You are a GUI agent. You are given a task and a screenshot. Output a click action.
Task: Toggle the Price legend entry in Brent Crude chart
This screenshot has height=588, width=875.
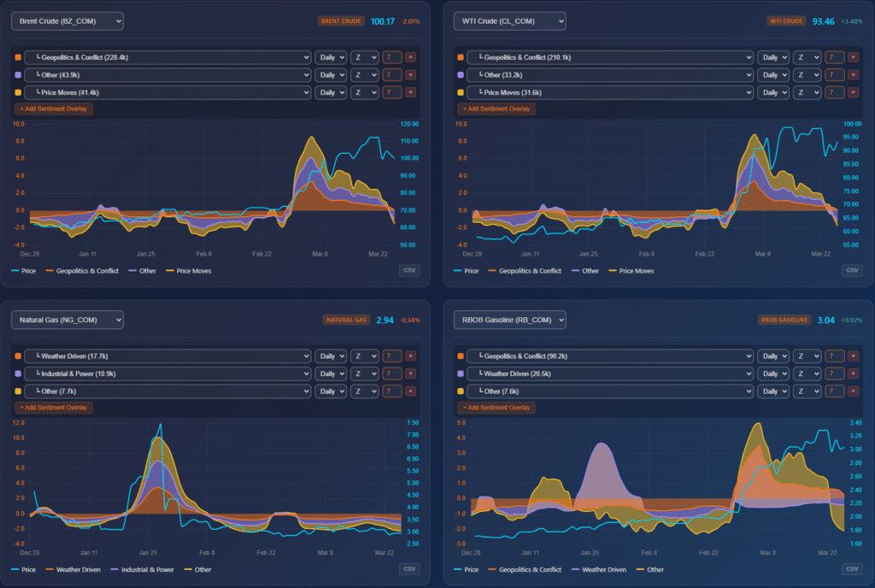pyautogui.click(x=23, y=271)
